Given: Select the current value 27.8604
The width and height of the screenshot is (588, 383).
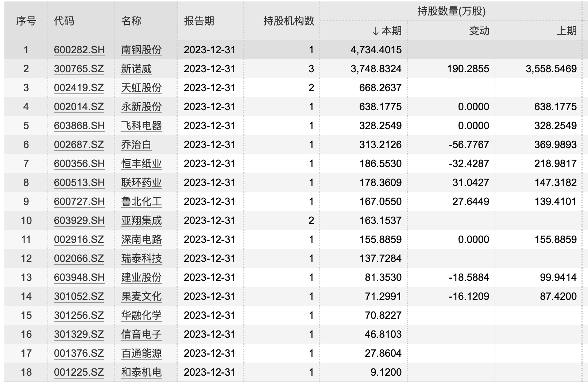Looking at the screenshot, I should click(383, 353).
